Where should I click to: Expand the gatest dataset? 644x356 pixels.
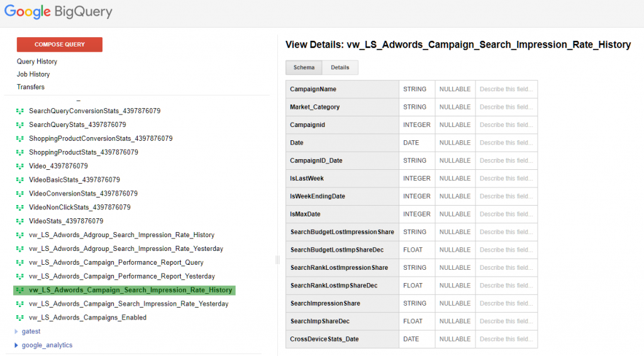[16, 331]
